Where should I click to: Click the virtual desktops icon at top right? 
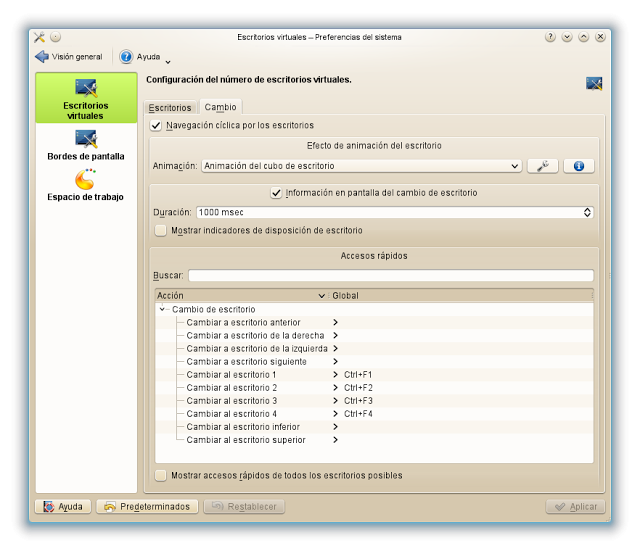(x=593, y=84)
